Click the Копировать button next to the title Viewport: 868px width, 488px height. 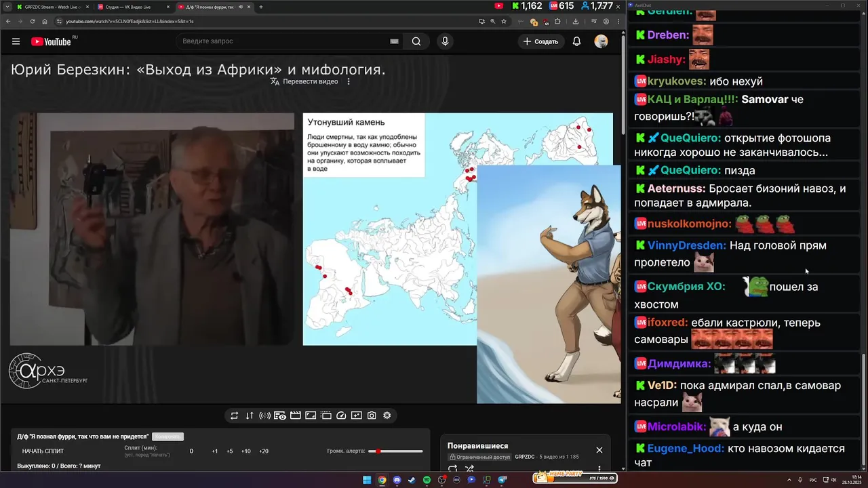pos(167,436)
